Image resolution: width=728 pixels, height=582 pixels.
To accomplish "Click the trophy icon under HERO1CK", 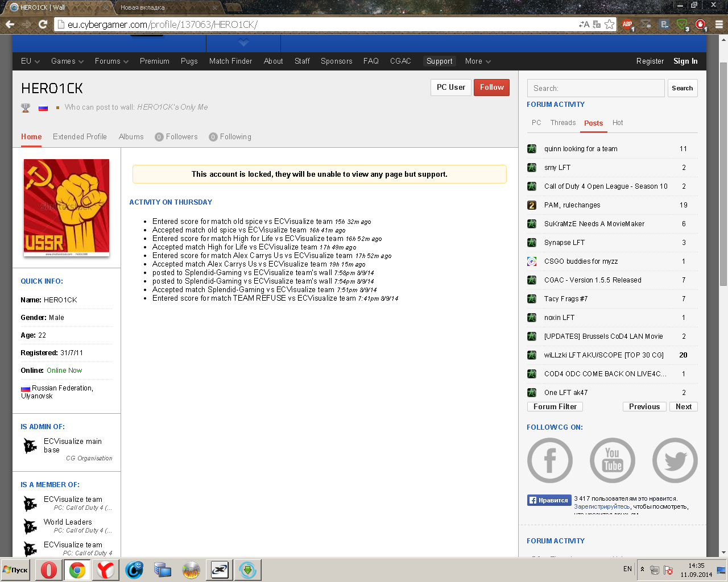I will [x=26, y=107].
